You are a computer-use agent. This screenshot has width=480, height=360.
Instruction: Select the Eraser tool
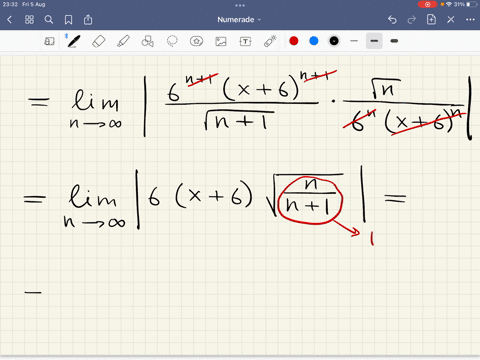98,41
